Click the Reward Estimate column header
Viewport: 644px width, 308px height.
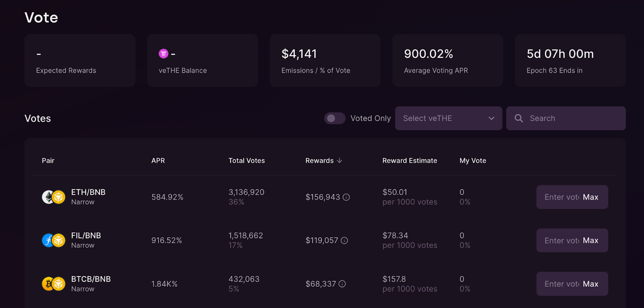click(409, 160)
